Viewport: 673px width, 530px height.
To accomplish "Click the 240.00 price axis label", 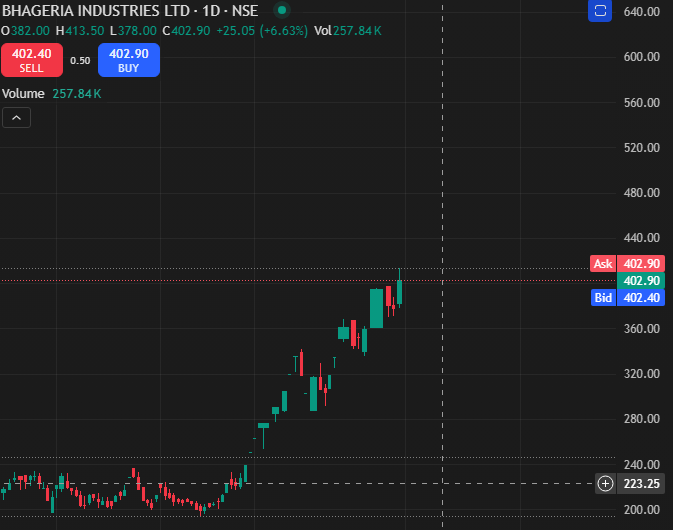I will (642, 465).
